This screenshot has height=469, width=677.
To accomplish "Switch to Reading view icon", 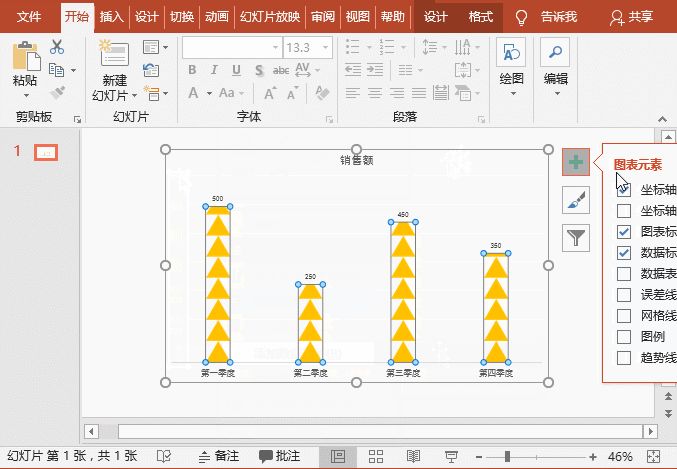I will tap(413, 456).
